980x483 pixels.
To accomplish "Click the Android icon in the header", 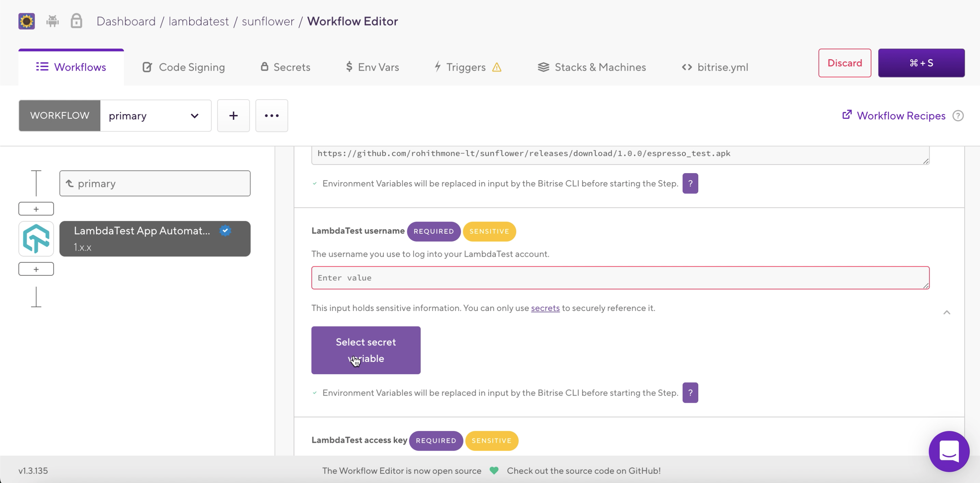I will pos(52,21).
